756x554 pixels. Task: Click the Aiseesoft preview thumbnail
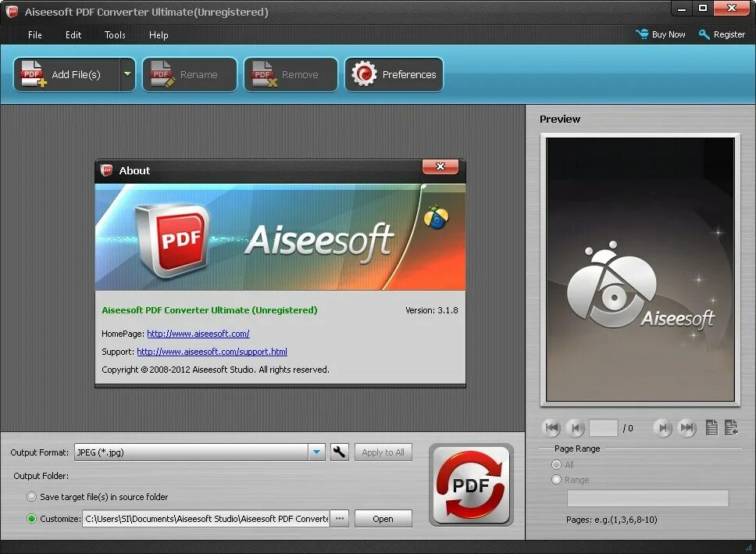[x=640, y=270]
